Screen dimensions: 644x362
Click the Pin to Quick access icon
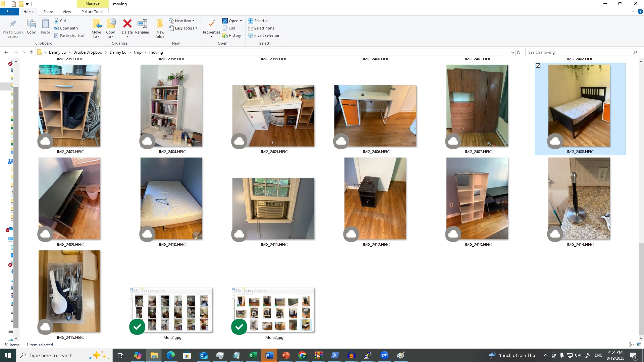(x=13, y=24)
